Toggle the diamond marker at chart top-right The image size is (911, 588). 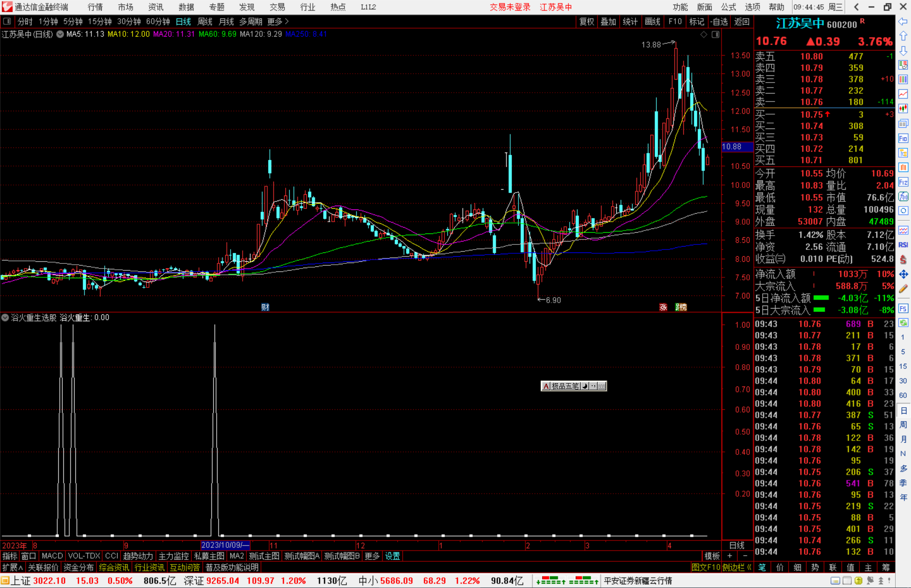(x=703, y=35)
